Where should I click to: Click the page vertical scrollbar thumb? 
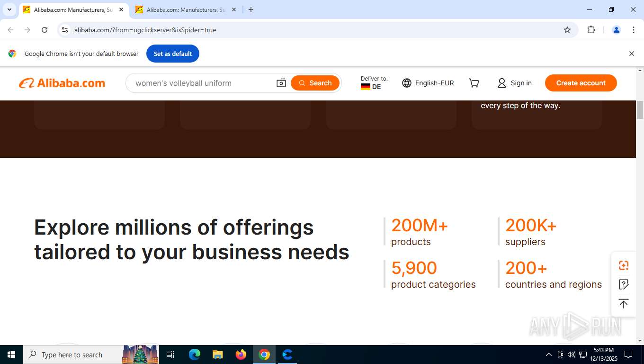pyautogui.click(x=640, y=110)
